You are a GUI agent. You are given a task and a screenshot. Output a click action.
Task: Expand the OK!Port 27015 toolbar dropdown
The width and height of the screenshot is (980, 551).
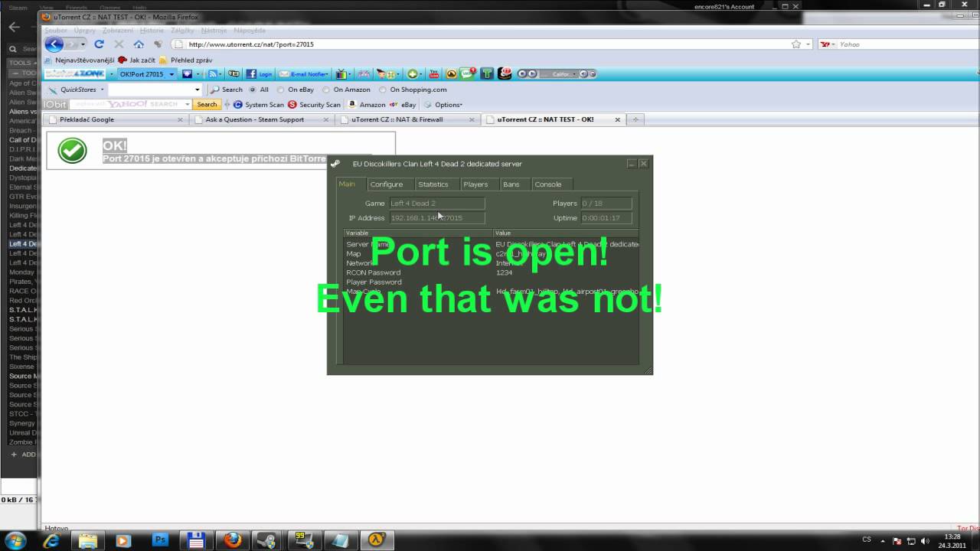(171, 74)
